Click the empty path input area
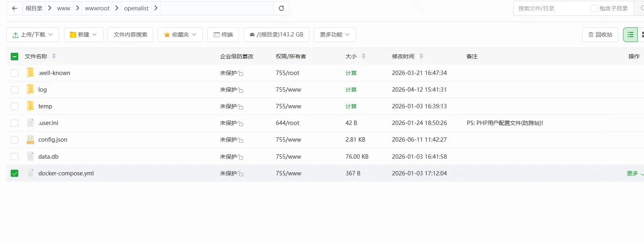The height and width of the screenshot is (242, 644). [217, 8]
